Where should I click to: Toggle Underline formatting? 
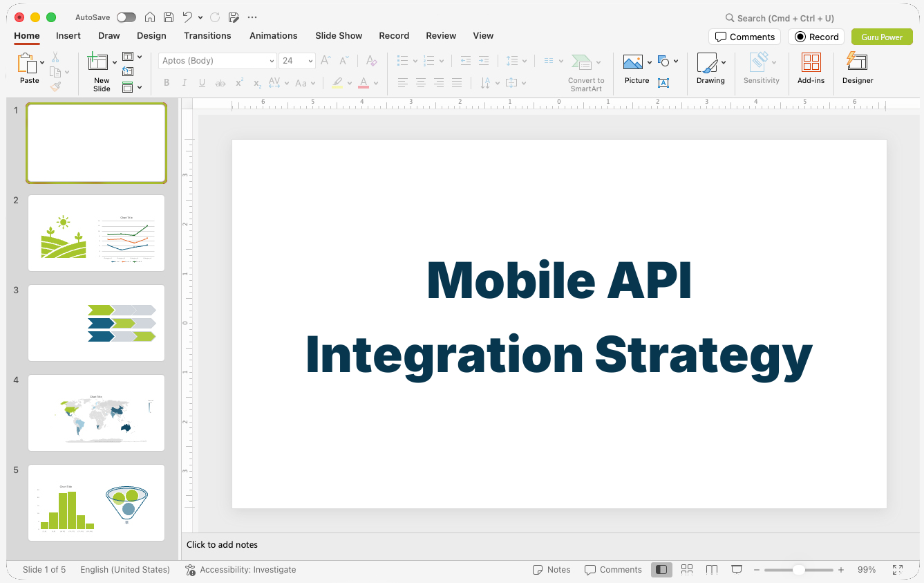[x=202, y=83]
